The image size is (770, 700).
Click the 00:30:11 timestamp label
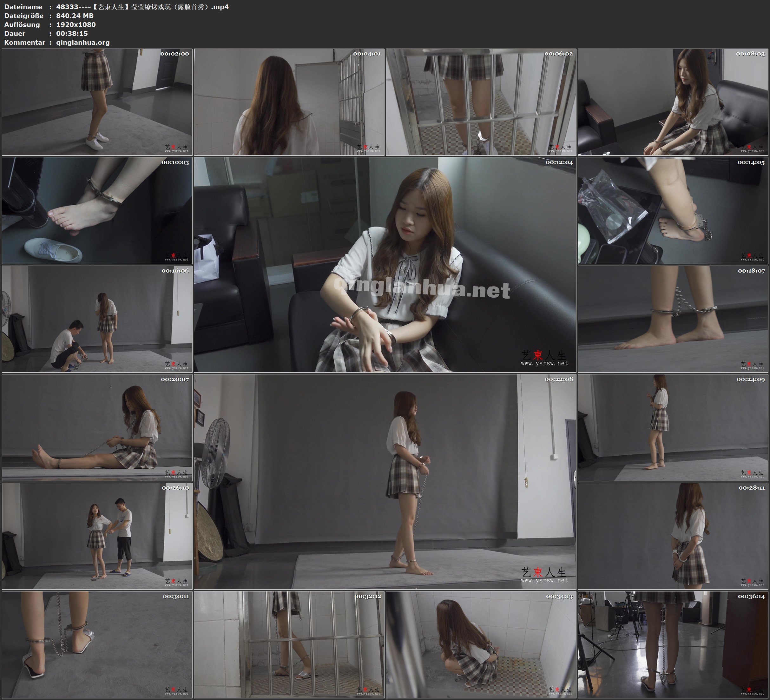[x=176, y=596]
